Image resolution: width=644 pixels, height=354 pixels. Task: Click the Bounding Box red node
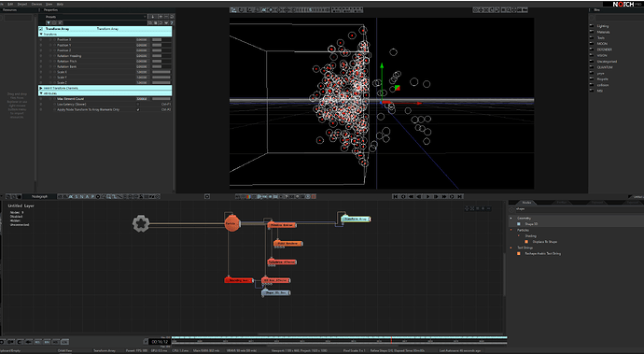[x=239, y=280]
